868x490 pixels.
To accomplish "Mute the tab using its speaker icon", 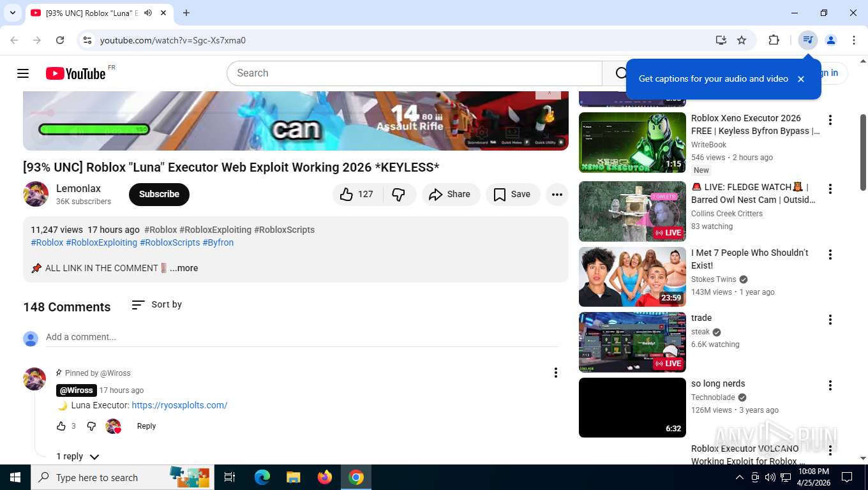I will (148, 13).
